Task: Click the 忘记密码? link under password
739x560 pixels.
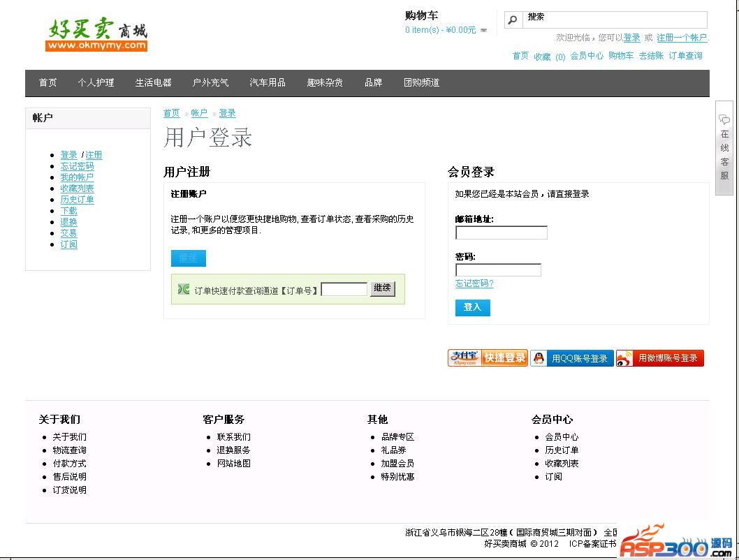Action: tap(474, 283)
